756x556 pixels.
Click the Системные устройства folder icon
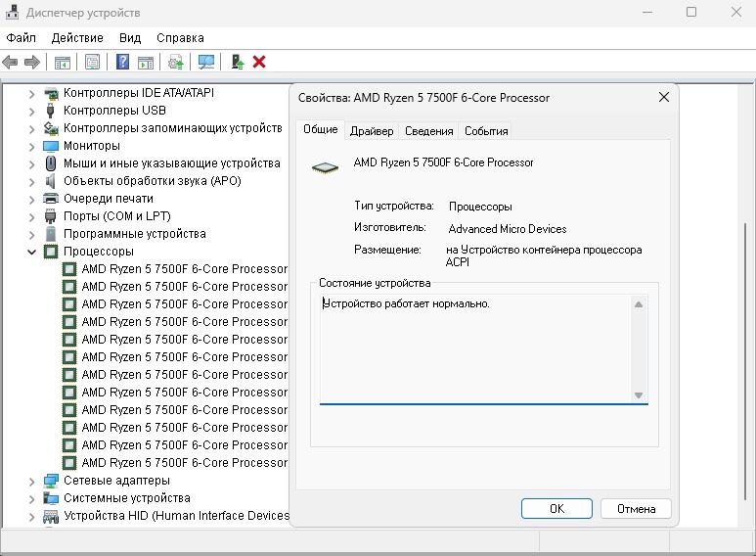pyautogui.click(x=51, y=498)
